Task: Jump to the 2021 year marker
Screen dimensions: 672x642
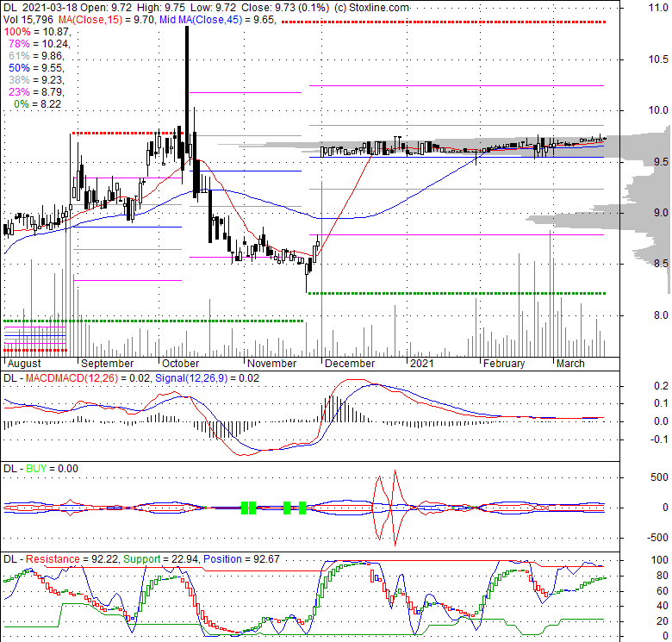Action: [x=421, y=364]
